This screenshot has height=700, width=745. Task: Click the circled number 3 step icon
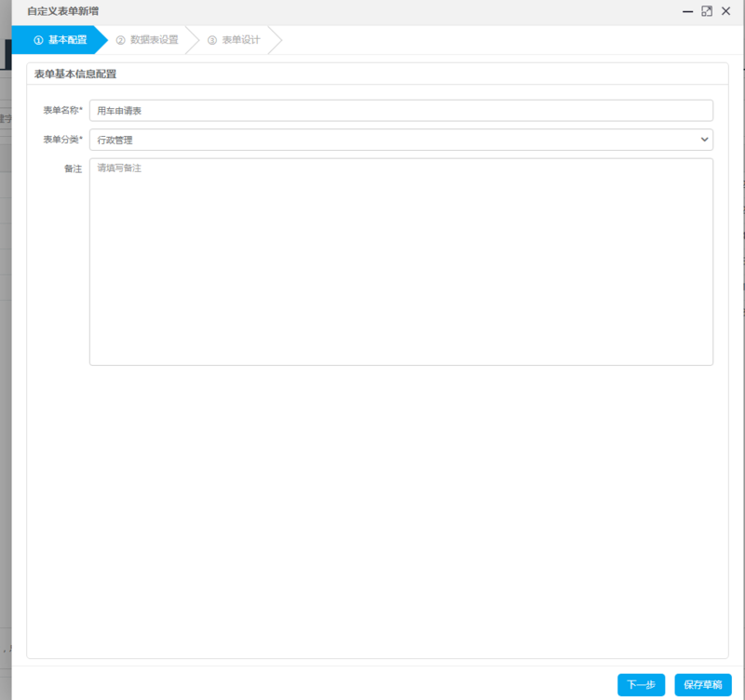(212, 40)
